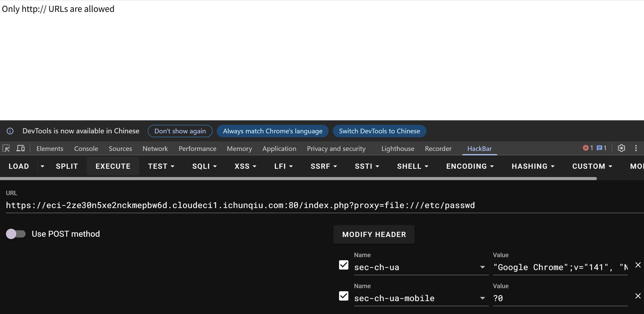644x314 pixels.
Task: Open DevTools settings gear icon
Action: tap(621, 148)
